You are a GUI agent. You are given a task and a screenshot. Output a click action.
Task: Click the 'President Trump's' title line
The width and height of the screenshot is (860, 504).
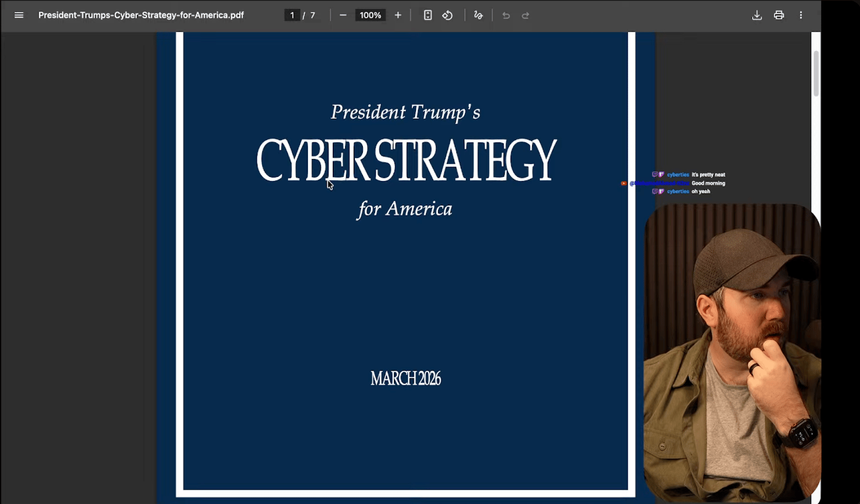(405, 112)
